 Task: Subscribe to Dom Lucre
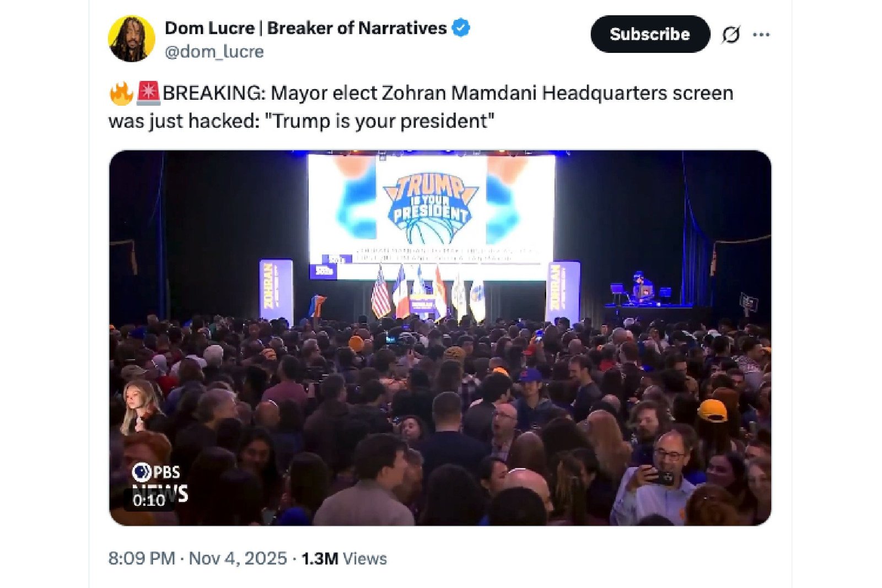pyautogui.click(x=650, y=34)
